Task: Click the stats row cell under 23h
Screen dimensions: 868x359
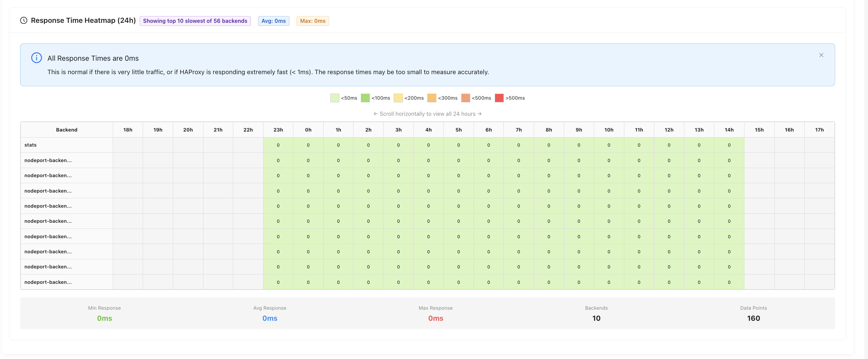Action: click(278, 145)
